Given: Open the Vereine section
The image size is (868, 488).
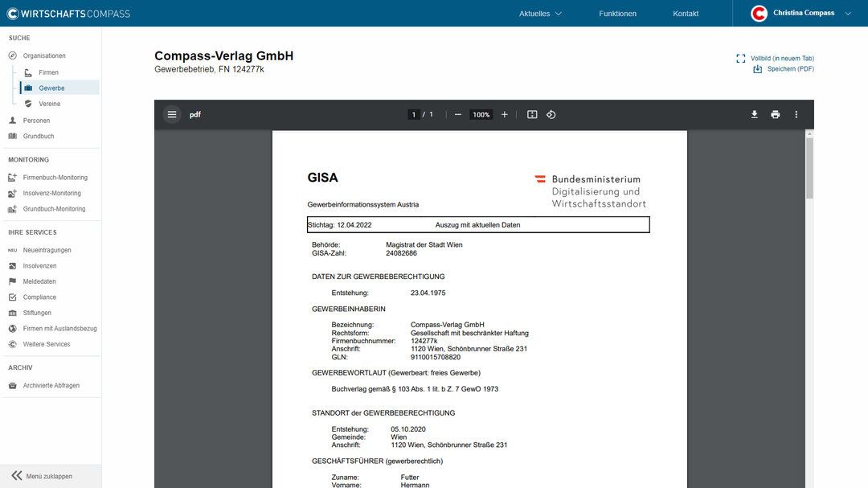Looking at the screenshot, I should 28,103.
